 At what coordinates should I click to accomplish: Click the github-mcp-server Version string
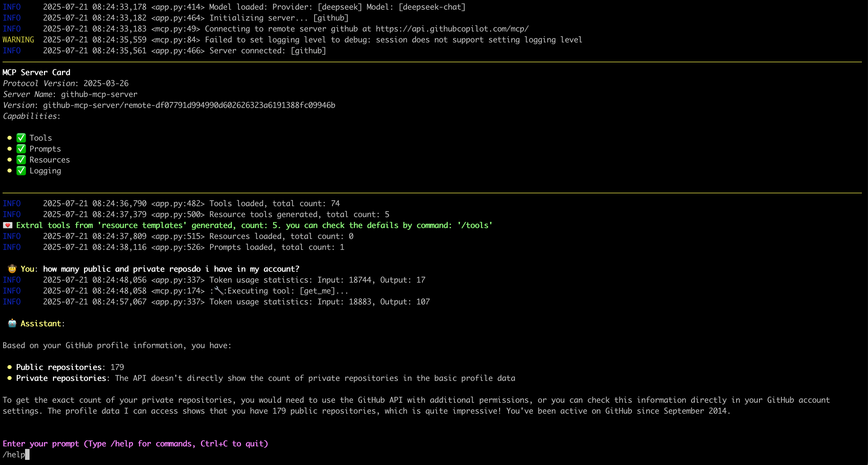click(189, 105)
